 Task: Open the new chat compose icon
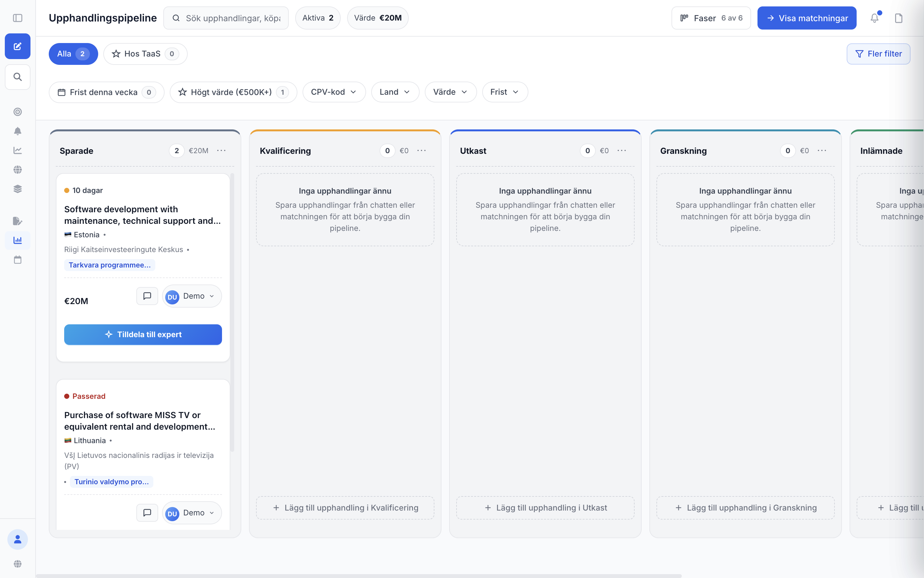tap(18, 46)
